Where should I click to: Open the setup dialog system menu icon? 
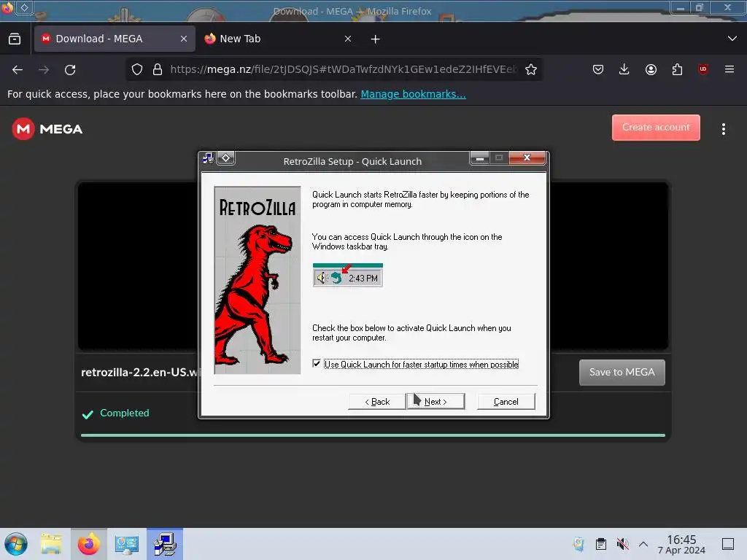pos(208,158)
